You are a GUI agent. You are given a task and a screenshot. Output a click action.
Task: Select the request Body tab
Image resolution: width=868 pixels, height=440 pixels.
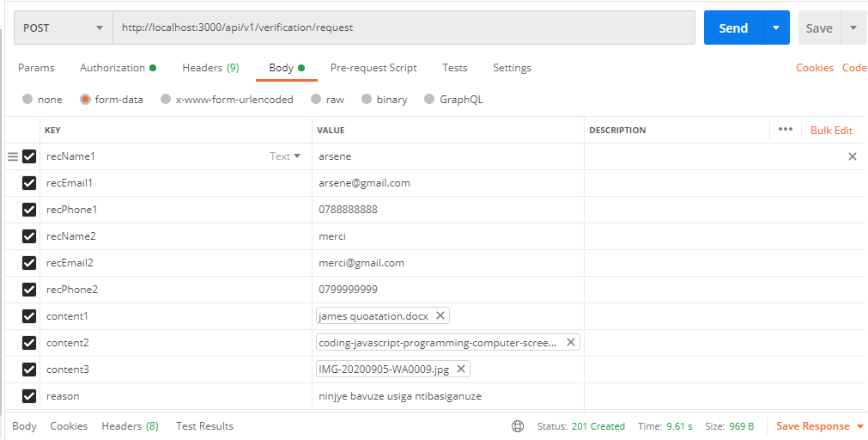tap(286, 68)
